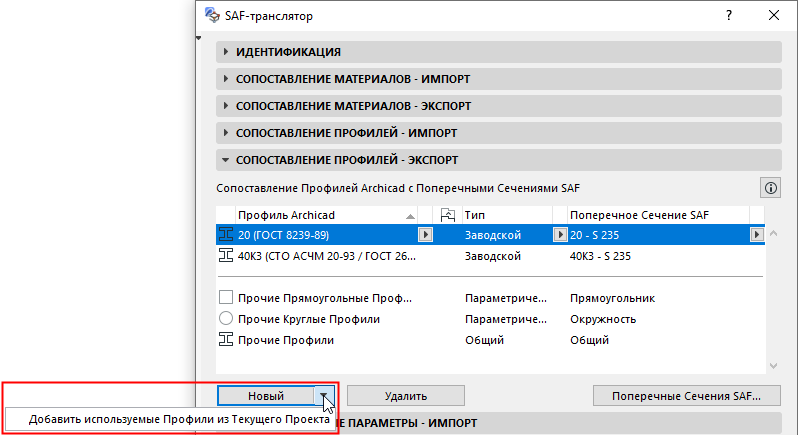Click the element type column header icon
This screenshot has height=435, width=798.
447,215
